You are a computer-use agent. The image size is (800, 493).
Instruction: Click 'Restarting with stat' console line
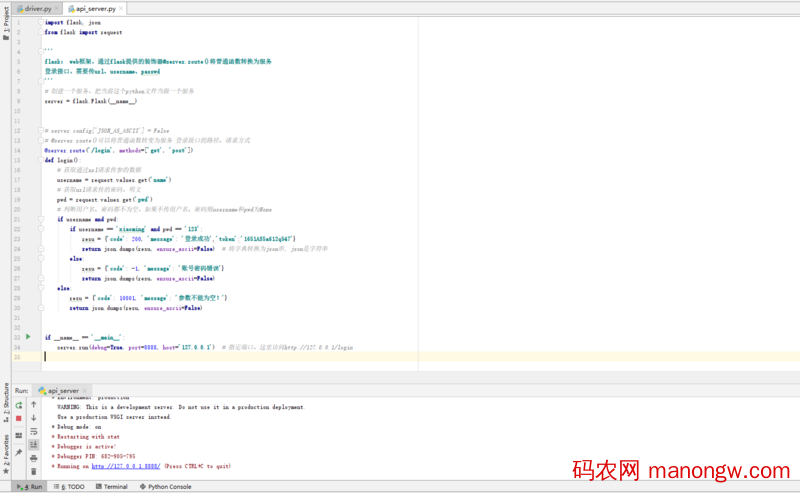pyautogui.click(x=88, y=436)
